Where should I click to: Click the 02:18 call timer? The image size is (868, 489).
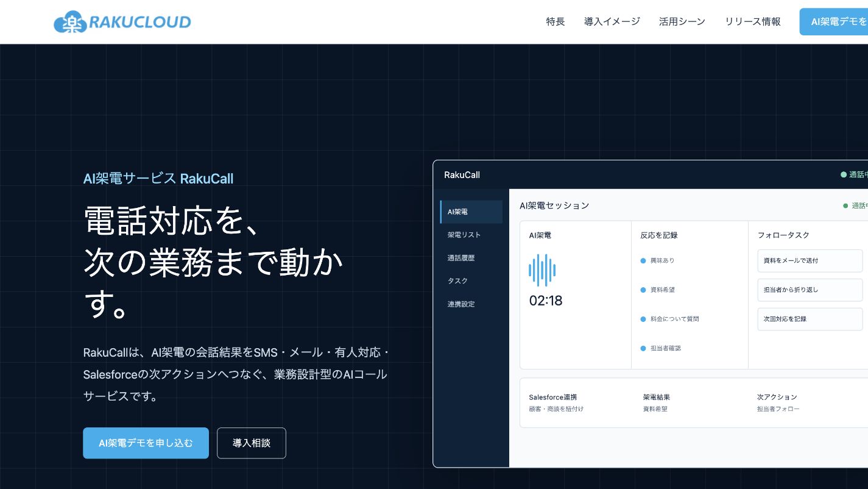(x=546, y=301)
